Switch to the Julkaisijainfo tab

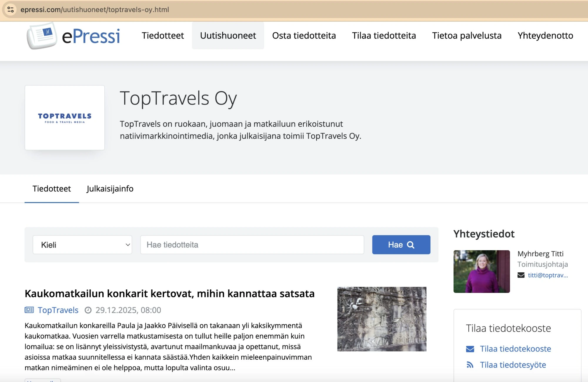tap(110, 189)
